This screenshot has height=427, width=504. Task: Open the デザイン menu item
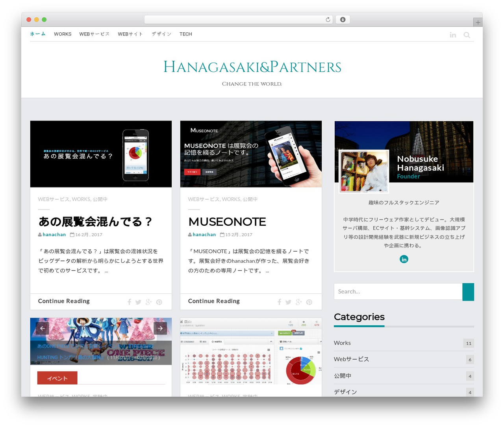161,34
